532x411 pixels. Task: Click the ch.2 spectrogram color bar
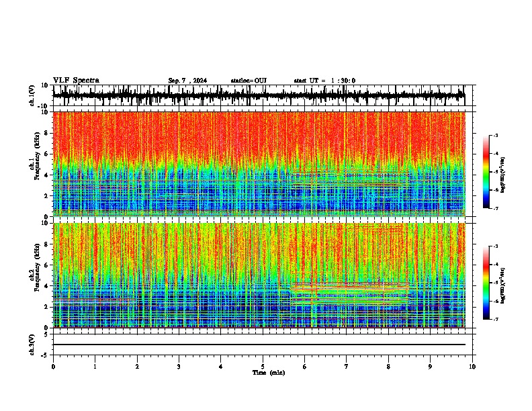click(486, 283)
